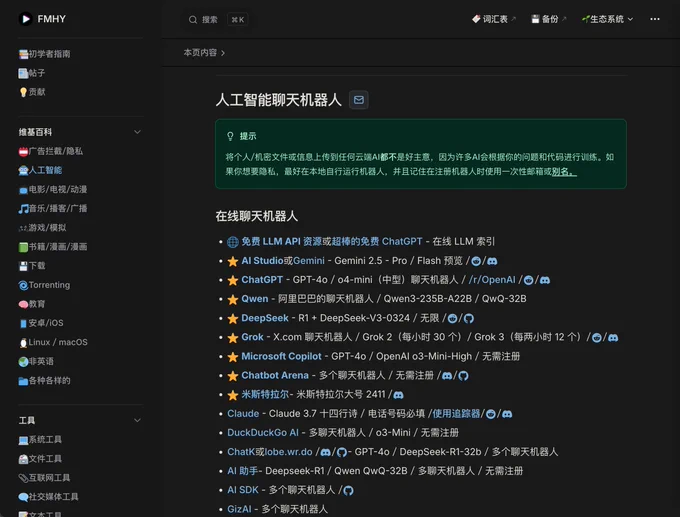Open 初学者指南 in sidebar
This screenshot has width=680, height=517.
pos(44,54)
